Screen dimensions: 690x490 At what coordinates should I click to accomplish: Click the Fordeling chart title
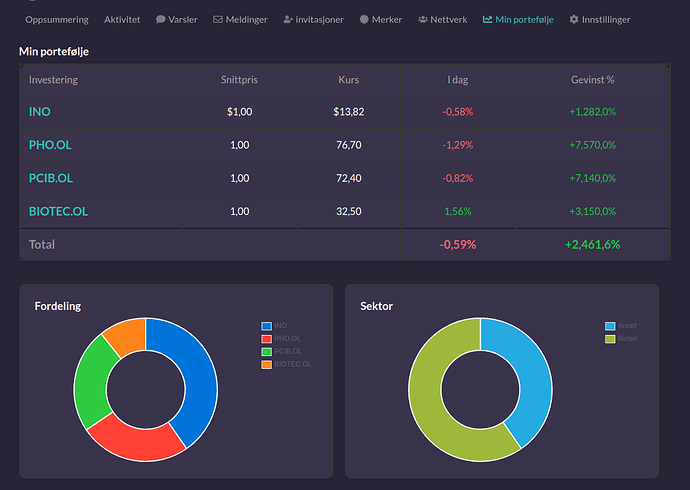coord(58,306)
